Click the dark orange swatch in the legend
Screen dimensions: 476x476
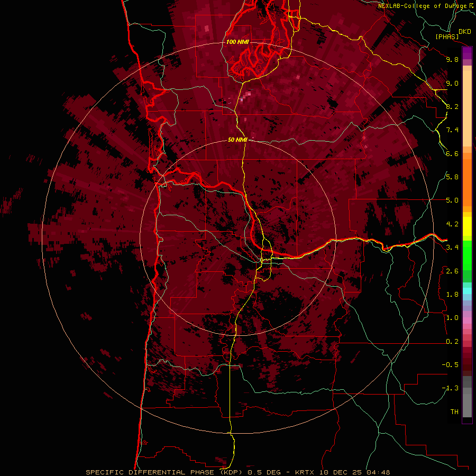467,182
